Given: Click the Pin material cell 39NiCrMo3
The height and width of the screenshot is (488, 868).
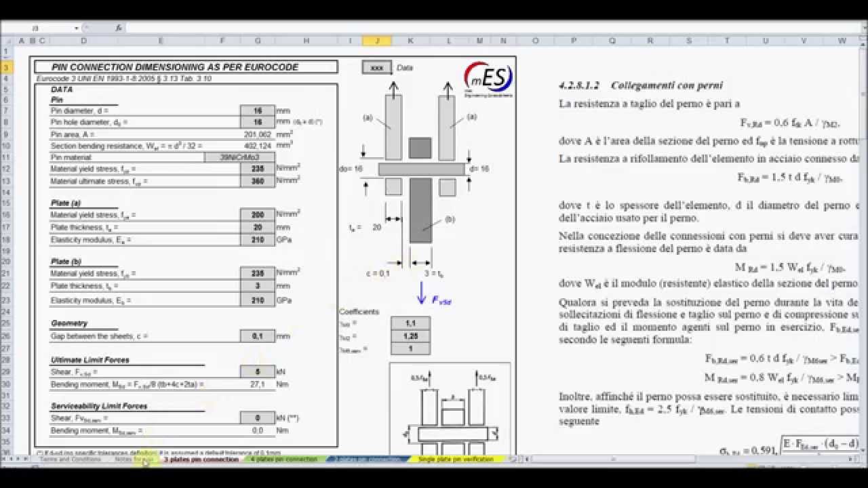Looking at the screenshot, I should (239, 157).
